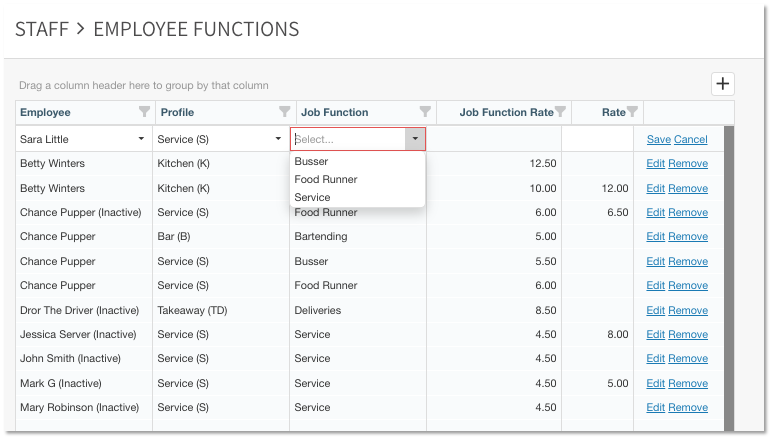Open the Employee column filter icon
772x439 pixels.
coord(144,112)
